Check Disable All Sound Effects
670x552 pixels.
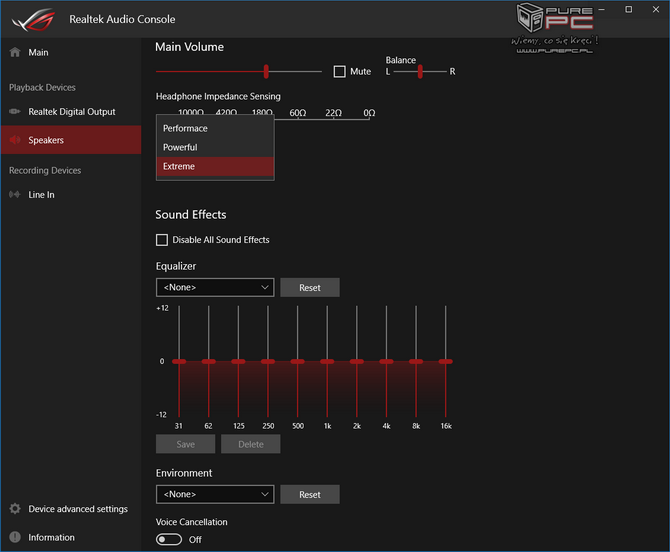pos(162,240)
